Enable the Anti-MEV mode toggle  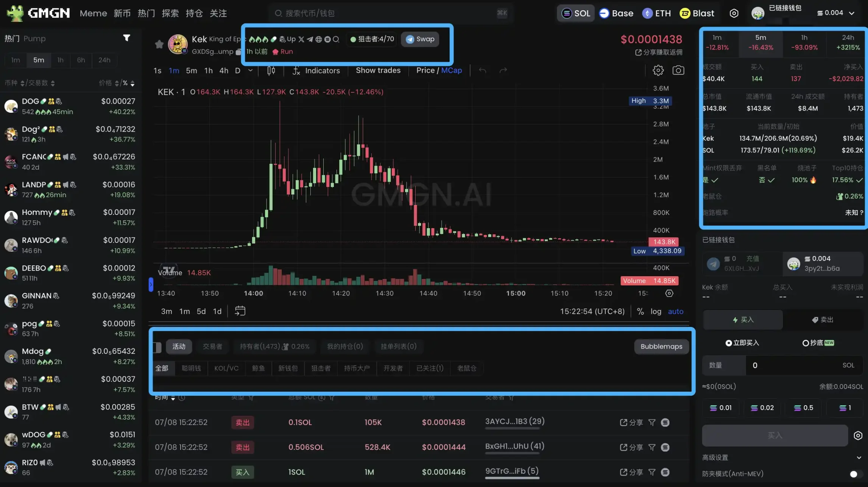(853, 473)
